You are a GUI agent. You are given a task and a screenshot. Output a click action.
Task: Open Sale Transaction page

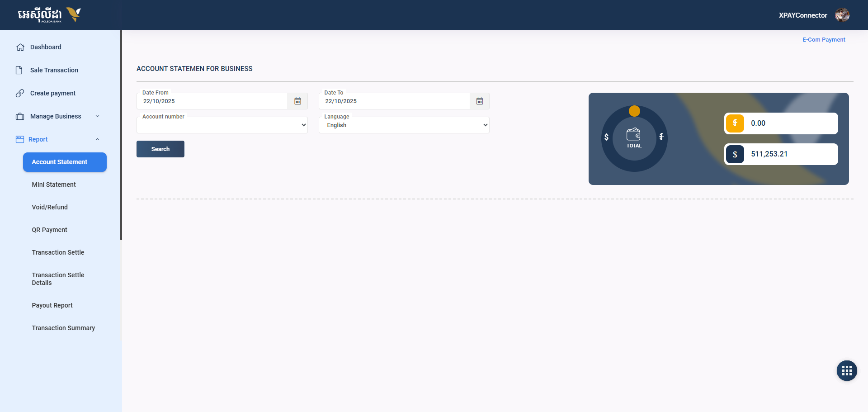pyautogui.click(x=54, y=70)
